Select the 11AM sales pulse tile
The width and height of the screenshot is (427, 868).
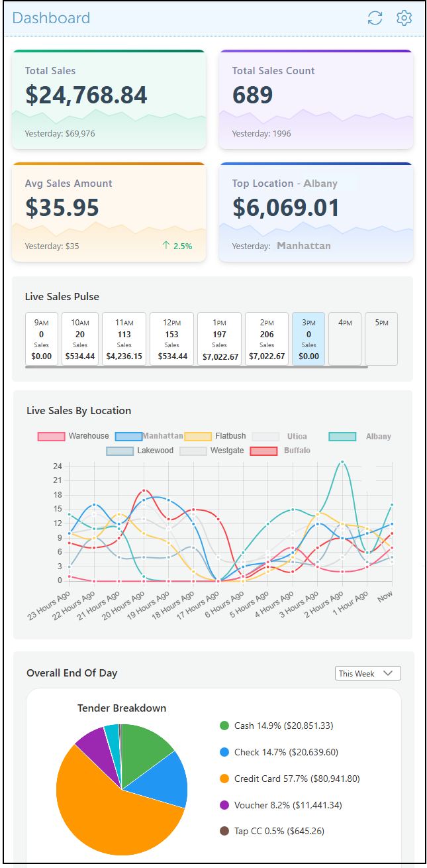click(x=124, y=339)
